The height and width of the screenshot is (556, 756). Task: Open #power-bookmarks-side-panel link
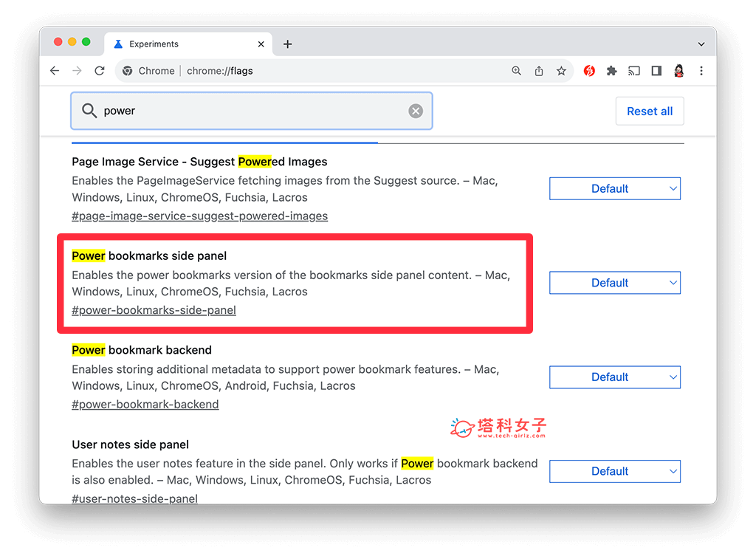(154, 310)
